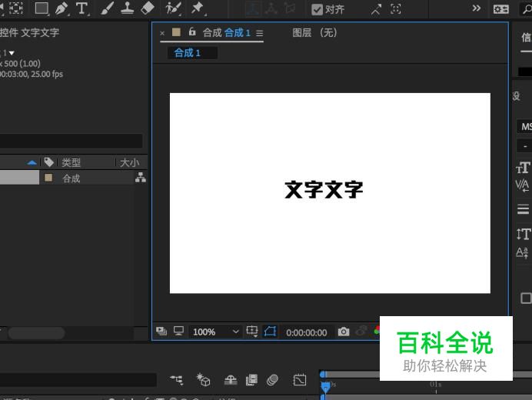The image size is (532, 400).
Task: Open the 效果控件 文字文字 panel tab
Action: coord(29,32)
